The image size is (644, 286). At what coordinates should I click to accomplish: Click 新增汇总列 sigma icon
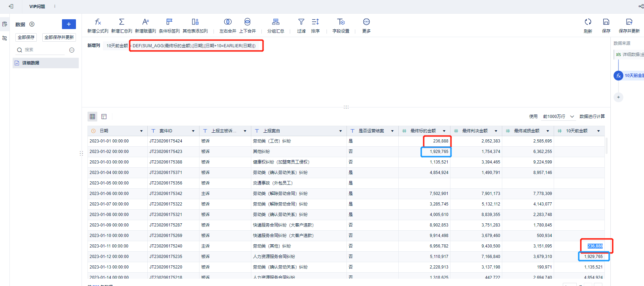pyautogui.click(x=121, y=22)
